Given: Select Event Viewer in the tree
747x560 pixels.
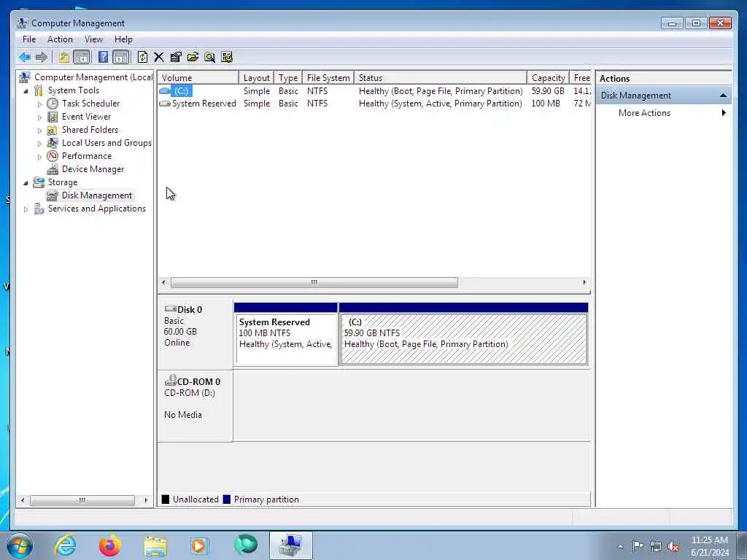Looking at the screenshot, I should pyautogui.click(x=86, y=117).
